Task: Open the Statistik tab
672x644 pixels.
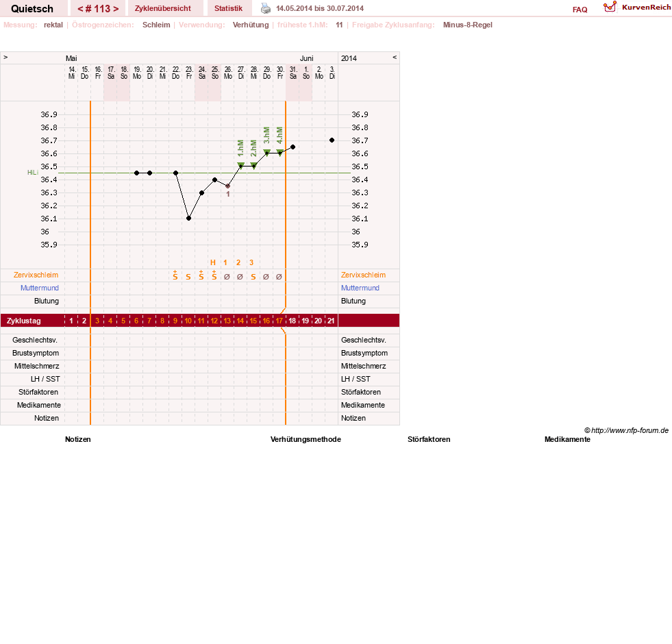Action: click(x=228, y=9)
